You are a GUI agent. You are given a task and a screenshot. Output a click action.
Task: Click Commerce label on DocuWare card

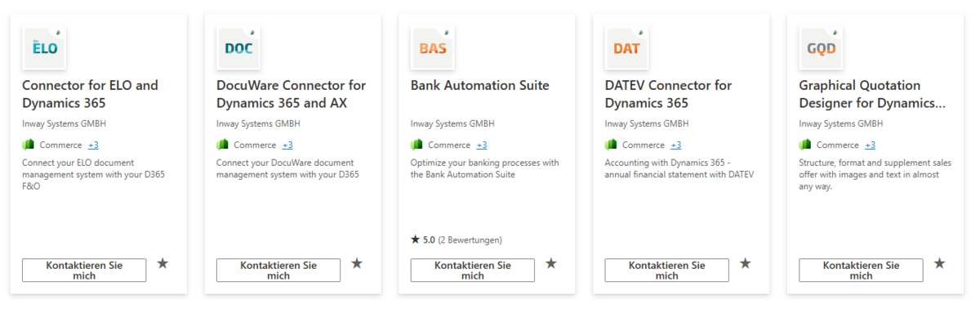(254, 145)
